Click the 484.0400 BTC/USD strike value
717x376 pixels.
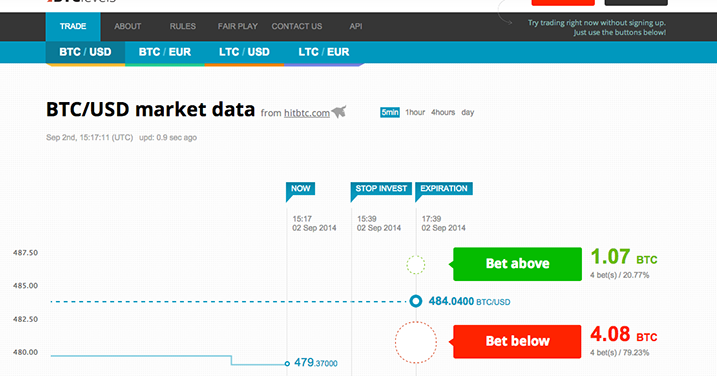pyautogui.click(x=469, y=301)
